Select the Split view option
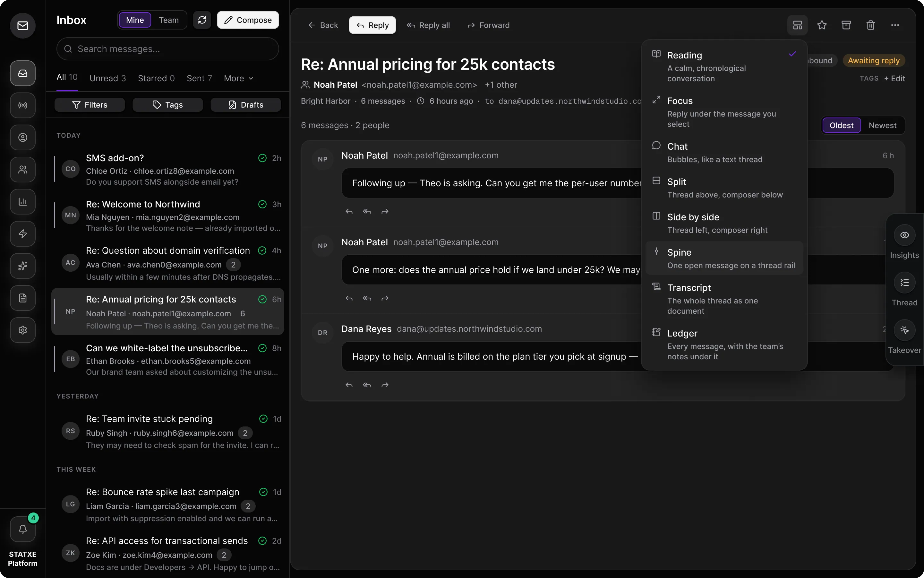The height and width of the screenshot is (578, 924). (x=724, y=188)
